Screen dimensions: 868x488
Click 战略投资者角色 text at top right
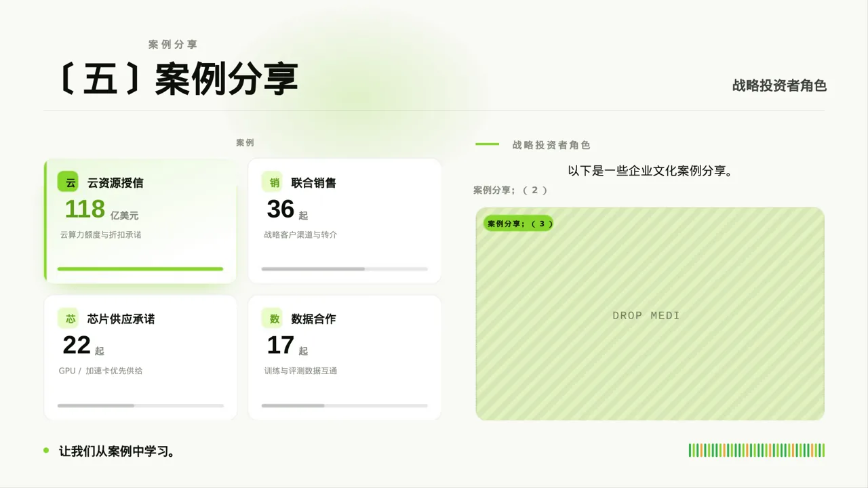(x=779, y=85)
